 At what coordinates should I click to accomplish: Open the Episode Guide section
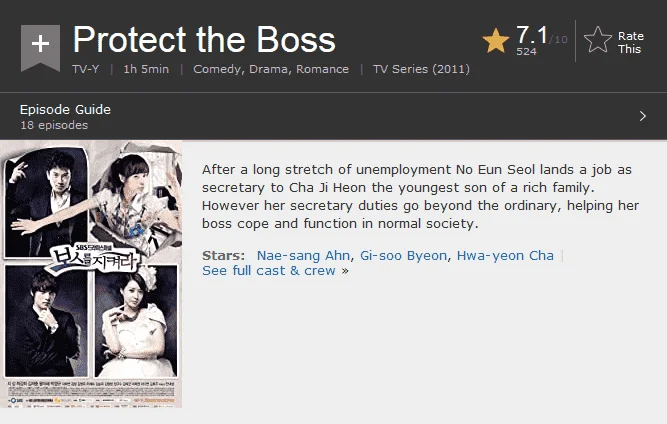[65, 110]
